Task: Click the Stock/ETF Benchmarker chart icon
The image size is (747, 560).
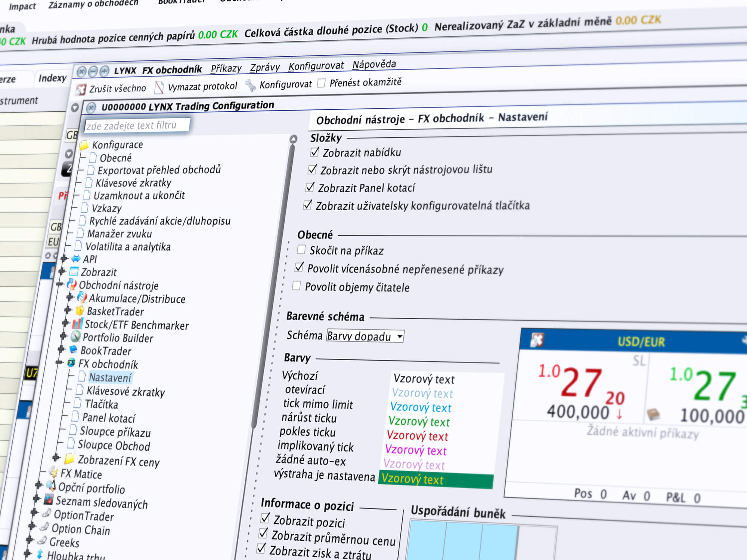Action: (77, 323)
